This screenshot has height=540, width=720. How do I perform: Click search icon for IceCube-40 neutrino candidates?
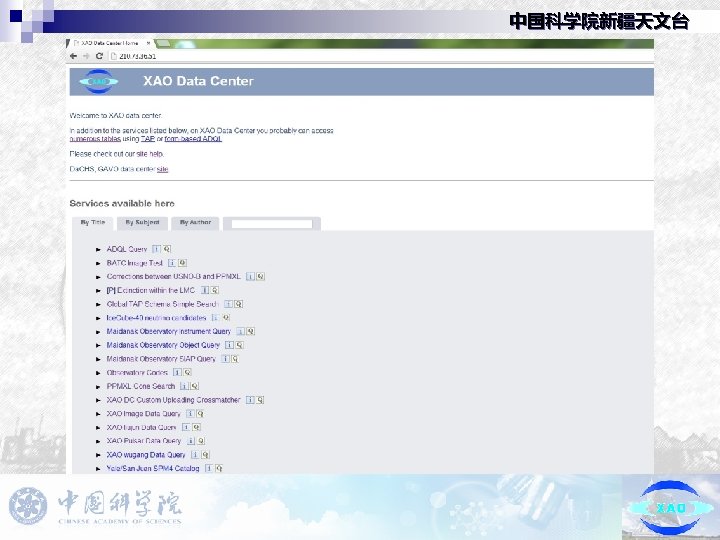tap(226, 317)
